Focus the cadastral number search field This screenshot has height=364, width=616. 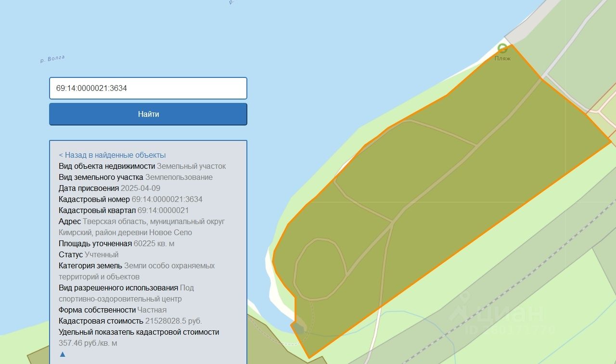(148, 88)
